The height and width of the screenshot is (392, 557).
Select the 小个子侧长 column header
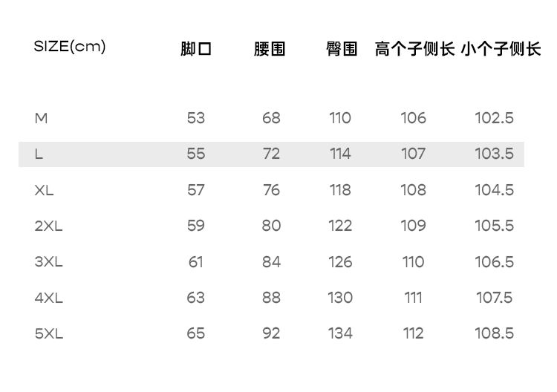(x=501, y=49)
